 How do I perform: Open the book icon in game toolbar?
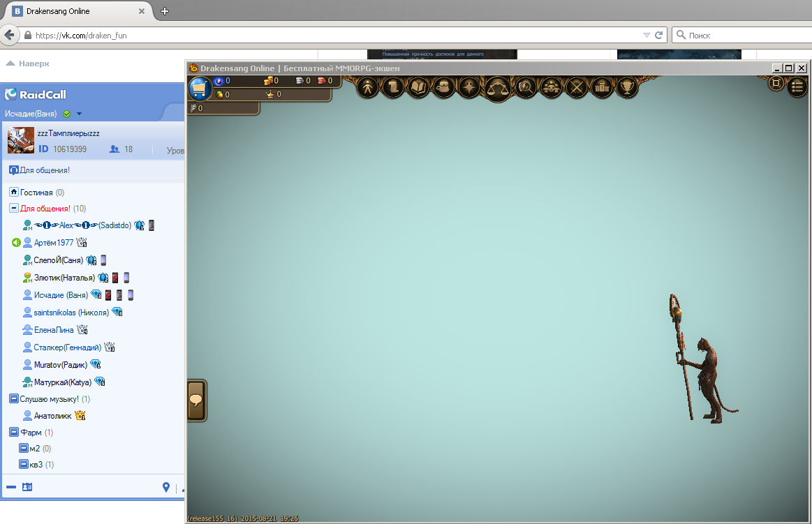click(x=418, y=87)
